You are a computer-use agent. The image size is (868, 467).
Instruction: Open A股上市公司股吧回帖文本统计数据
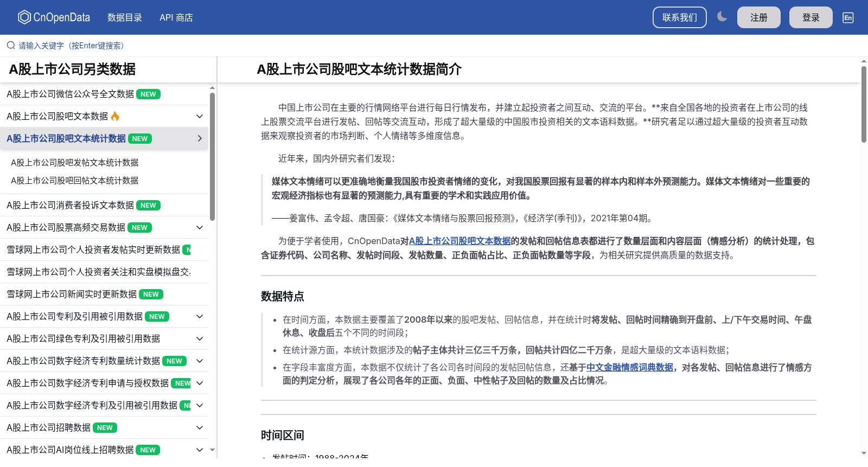click(75, 181)
